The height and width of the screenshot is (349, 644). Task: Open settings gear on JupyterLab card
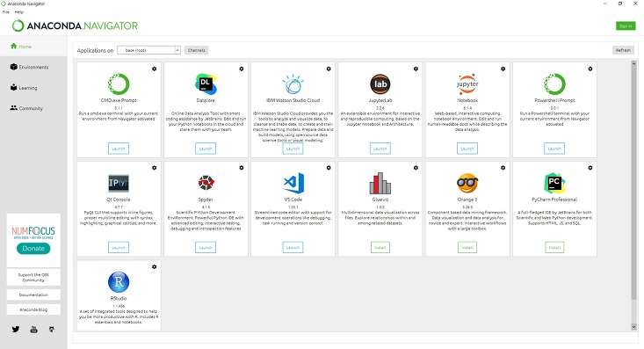(416, 69)
